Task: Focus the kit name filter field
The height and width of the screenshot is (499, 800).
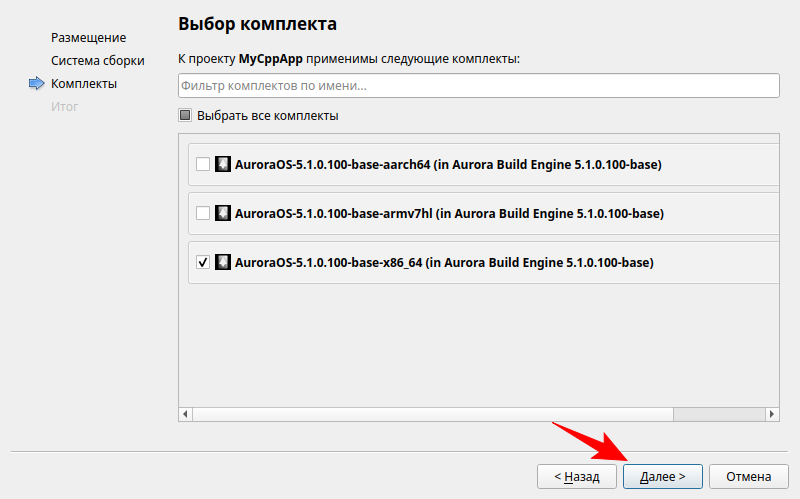Action: coord(478,86)
